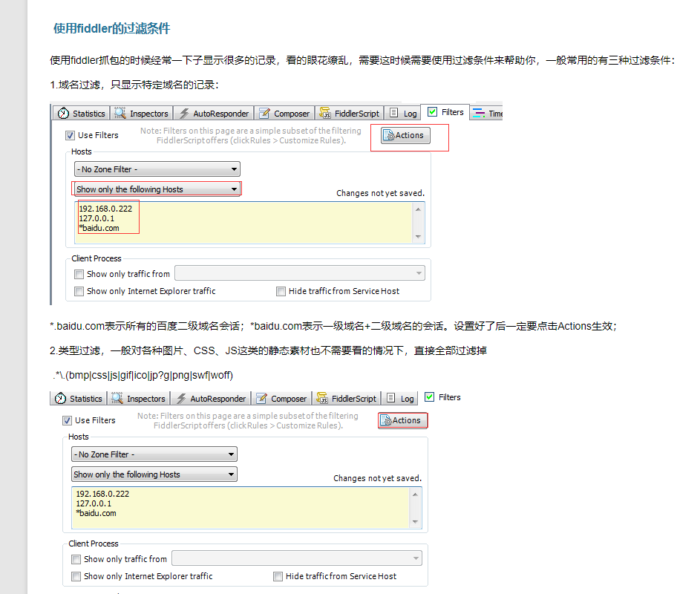Open Timeline tab in upper panel

click(x=487, y=114)
